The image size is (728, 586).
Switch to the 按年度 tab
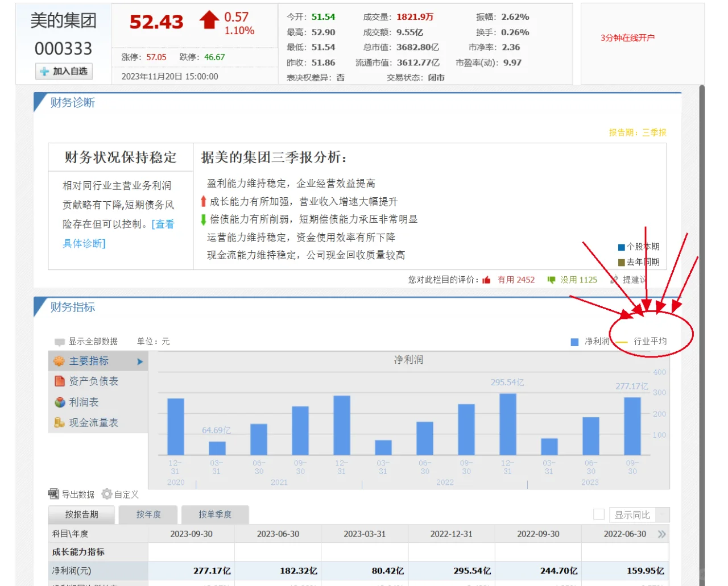(148, 514)
